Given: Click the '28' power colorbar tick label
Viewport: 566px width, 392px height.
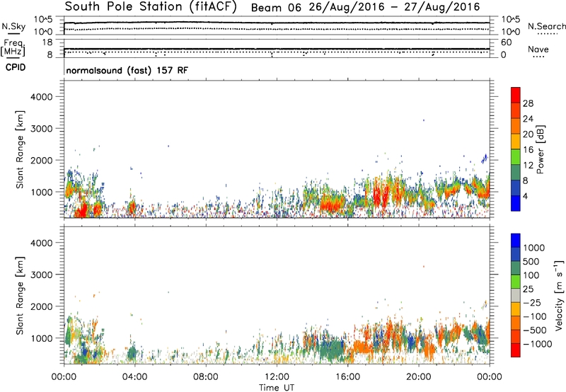Looking at the screenshot, I should tap(528, 103).
